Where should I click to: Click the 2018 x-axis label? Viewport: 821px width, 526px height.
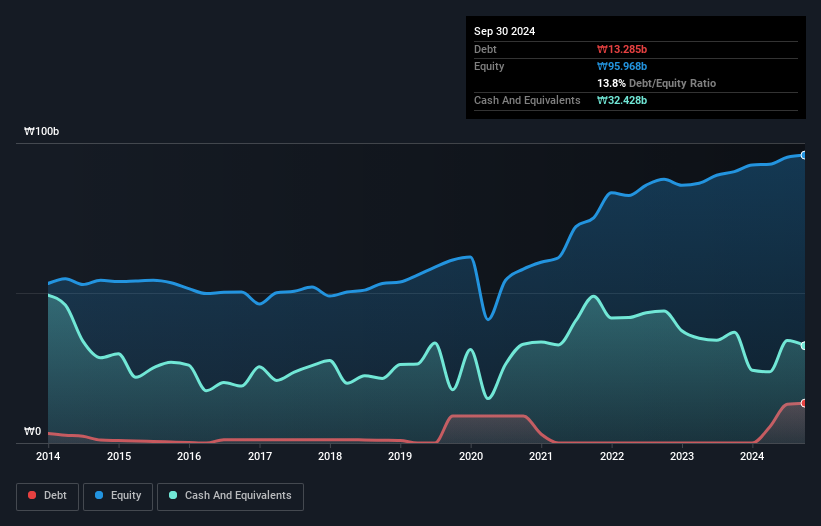coord(330,456)
